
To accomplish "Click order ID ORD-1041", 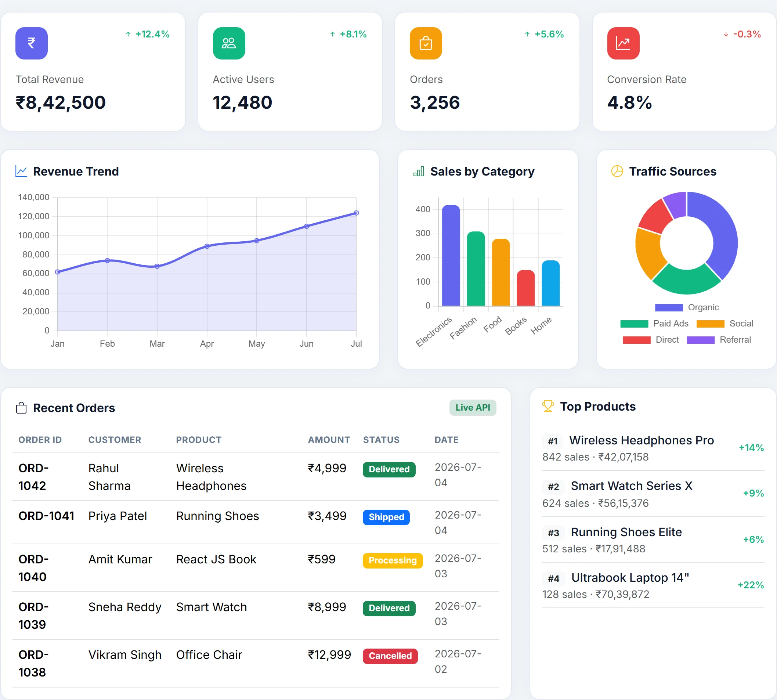I will [x=46, y=516].
